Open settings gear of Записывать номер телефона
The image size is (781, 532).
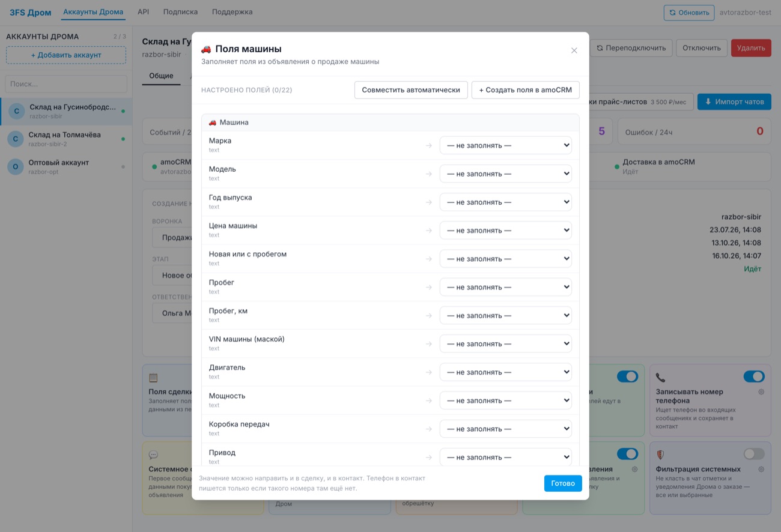(761, 391)
